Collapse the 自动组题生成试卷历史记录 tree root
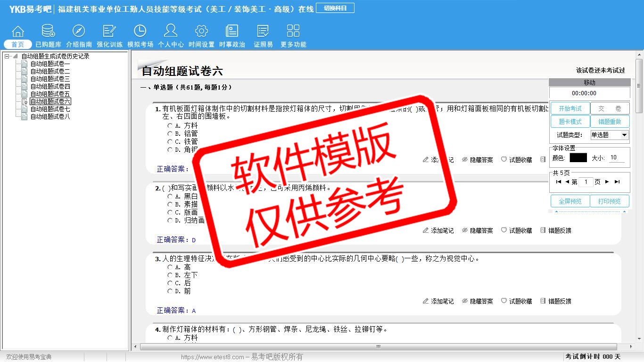644x362 pixels. 7,56
